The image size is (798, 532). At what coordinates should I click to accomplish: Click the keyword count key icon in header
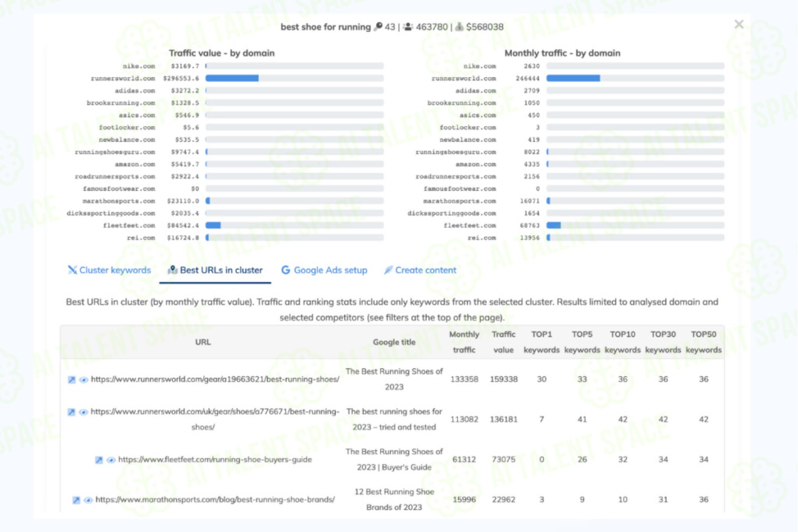coord(378,27)
